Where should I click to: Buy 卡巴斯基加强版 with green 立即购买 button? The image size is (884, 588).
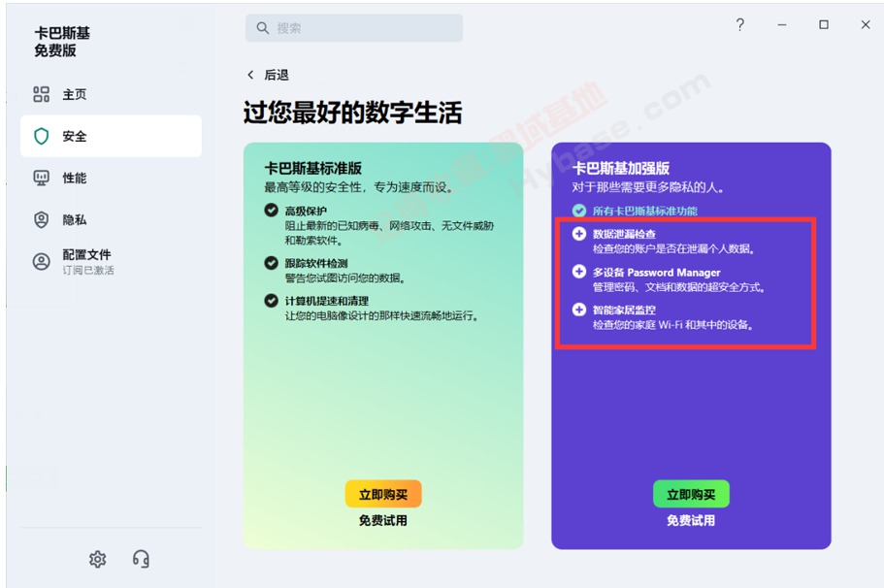coord(691,495)
